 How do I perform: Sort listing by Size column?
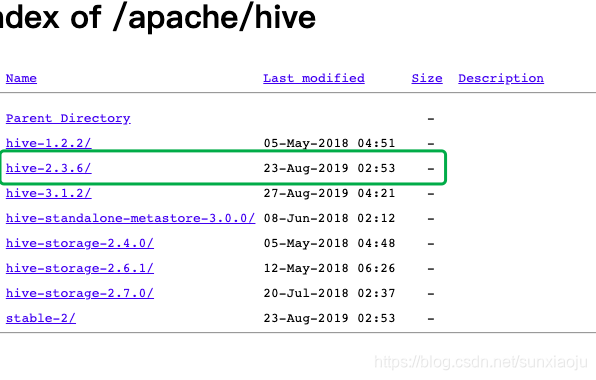point(427,78)
